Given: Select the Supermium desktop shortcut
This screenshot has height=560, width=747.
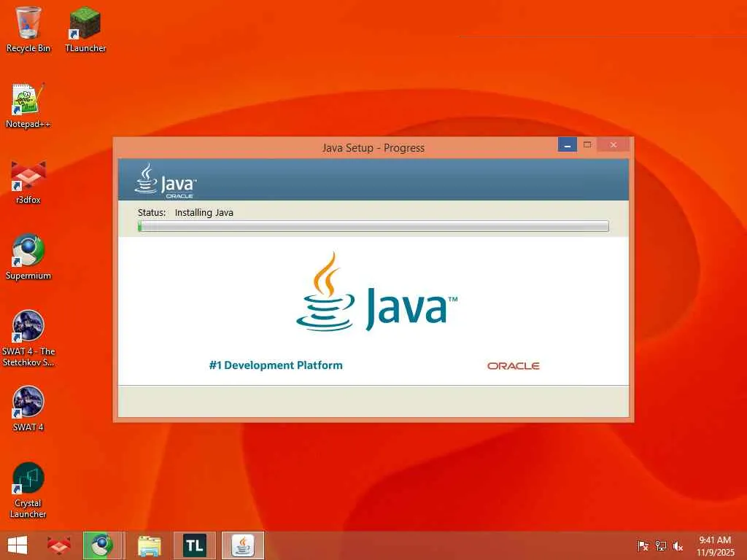Looking at the screenshot, I should pos(28,257).
